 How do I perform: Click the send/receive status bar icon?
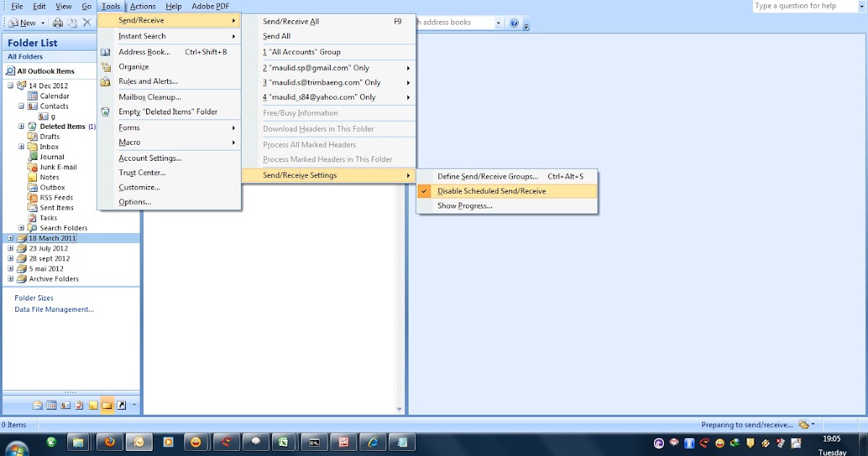point(804,425)
